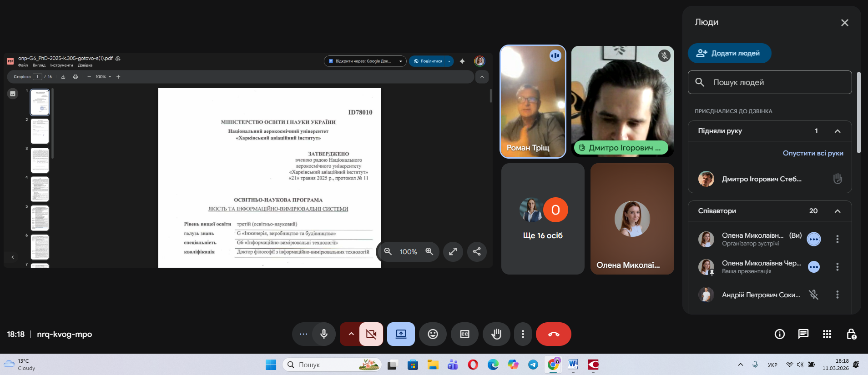The height and width of the screenshot is (375, 868).
Task: Click Додати людей button
Action: [x=729, y=53]
